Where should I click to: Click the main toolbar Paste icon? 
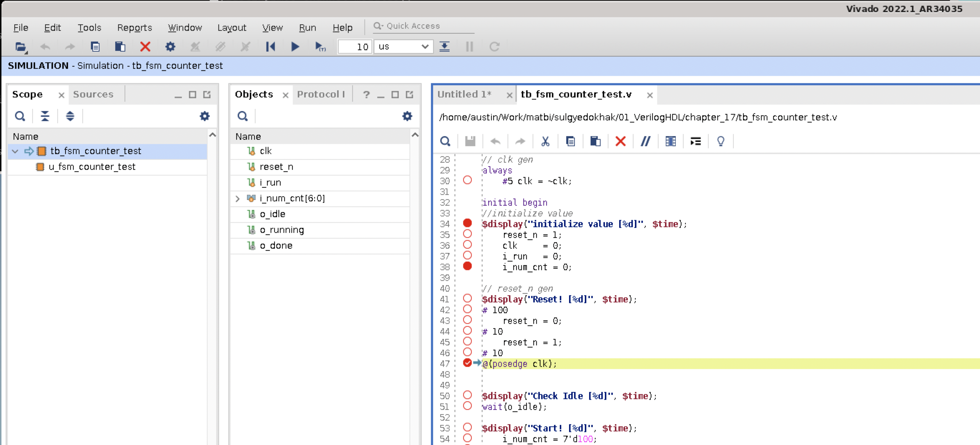120,47
